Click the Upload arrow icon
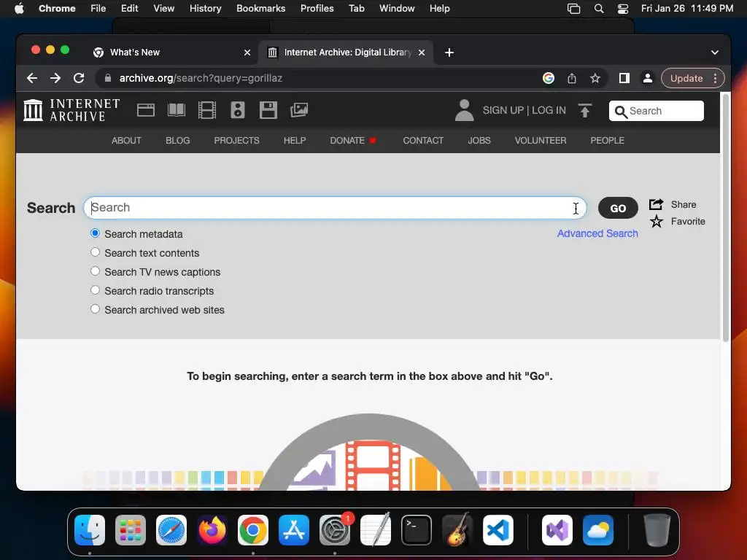 coord(585,110)
